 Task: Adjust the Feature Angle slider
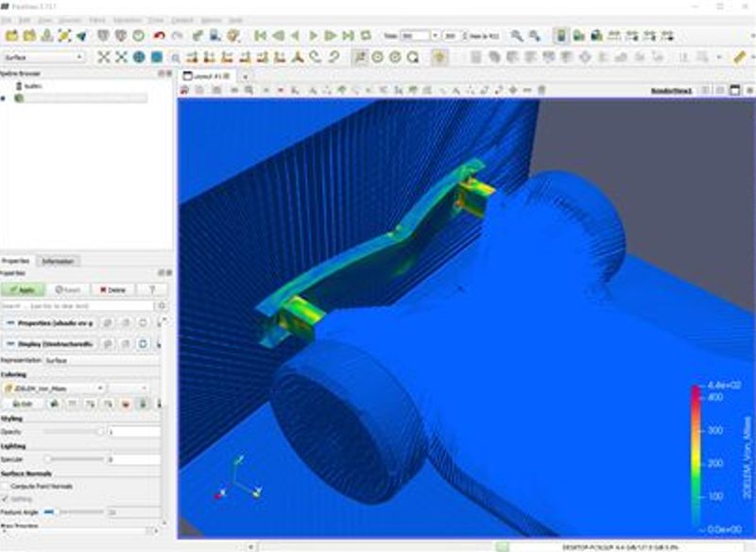(x=74, y=512)
